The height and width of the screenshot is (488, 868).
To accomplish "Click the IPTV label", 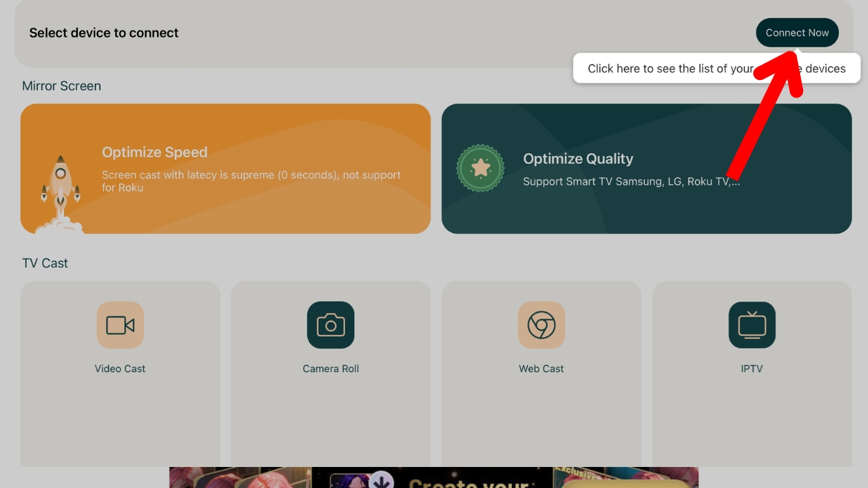I will [x=751, y=369].
